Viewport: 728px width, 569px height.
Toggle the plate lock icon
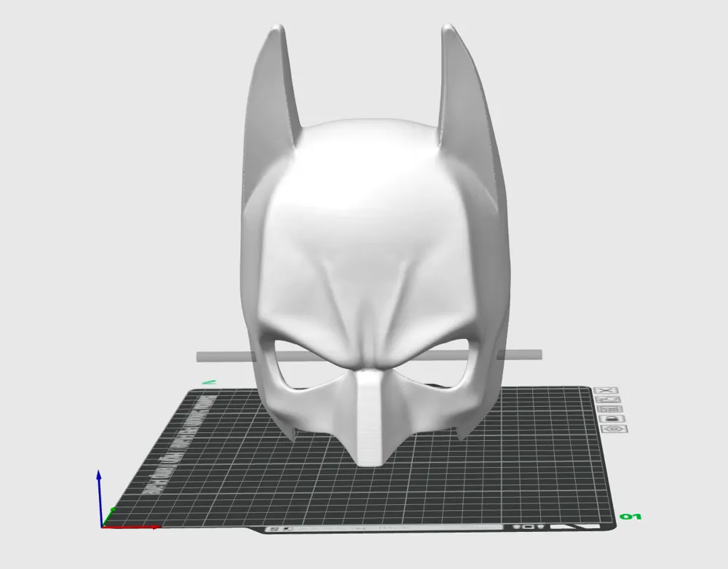612,418
